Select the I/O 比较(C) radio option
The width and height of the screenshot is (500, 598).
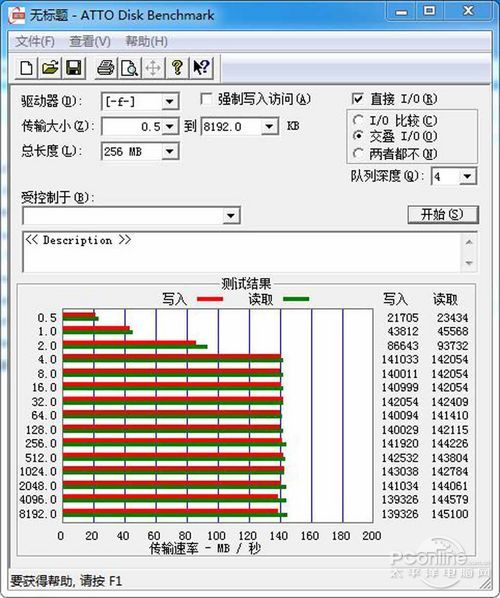point(358,120)
